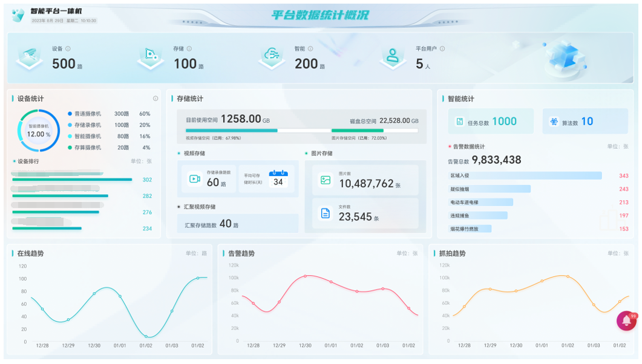Click the 图片数 10,487,762 card

click(x=365, y=180)
